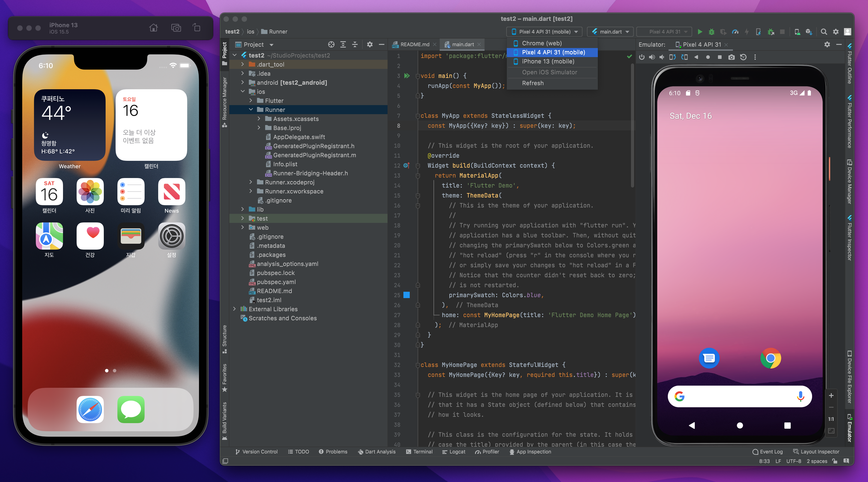Screen dimensions: 868x482
Task: Open the Settings app on iPhone
Action: [x=172, y=236]
